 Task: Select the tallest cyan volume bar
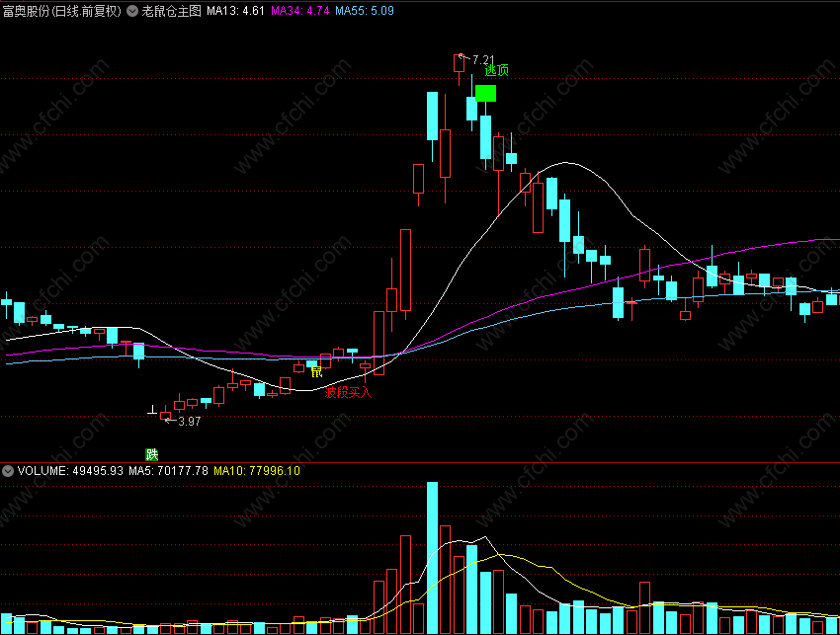tap(432, 558)
